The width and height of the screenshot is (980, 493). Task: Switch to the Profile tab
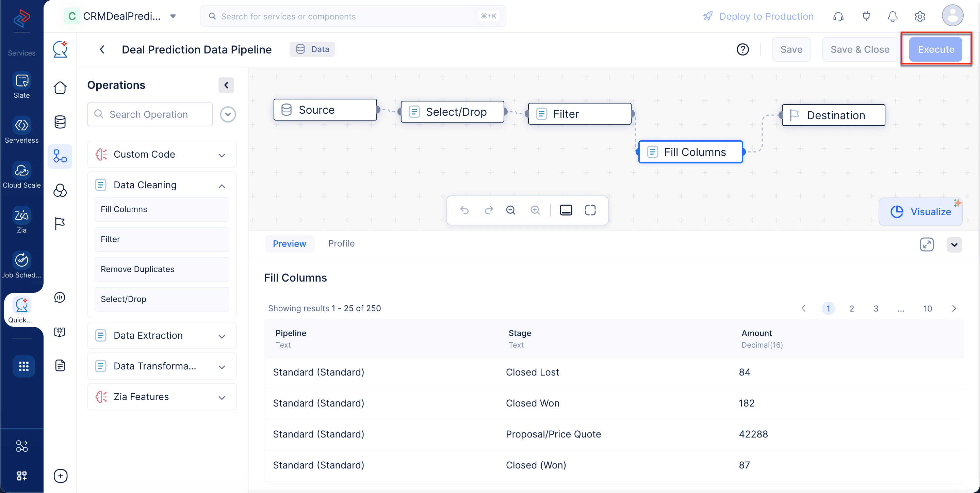coord(341,244)
